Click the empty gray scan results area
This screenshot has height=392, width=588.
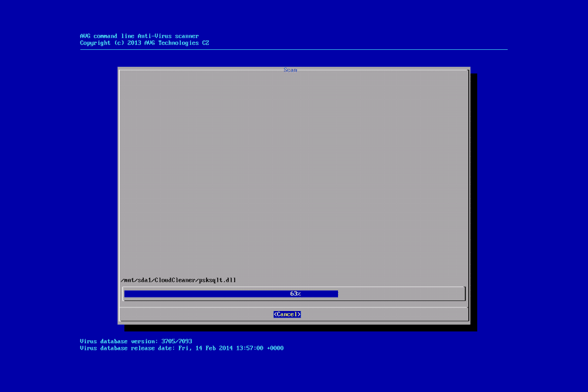click(x=293, y=176)
